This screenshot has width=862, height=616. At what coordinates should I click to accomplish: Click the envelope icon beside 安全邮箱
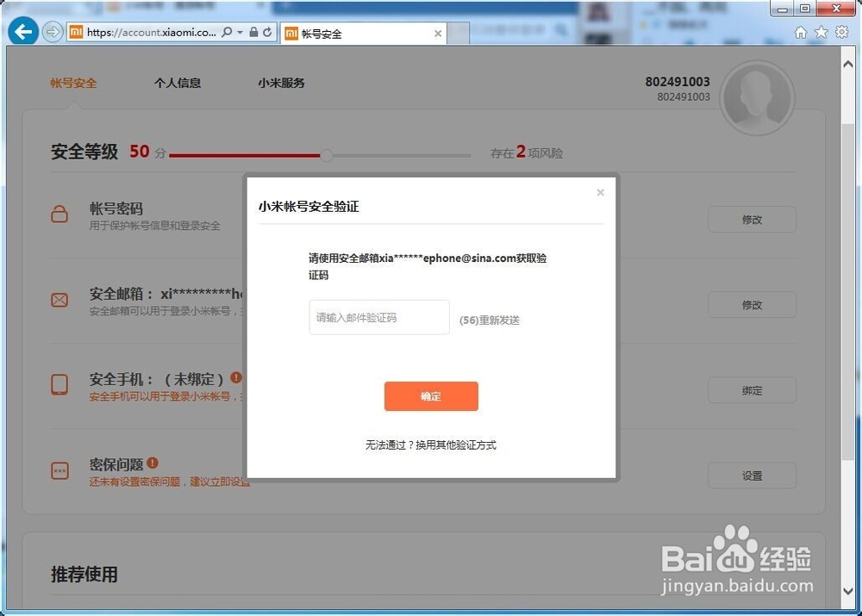59,300
